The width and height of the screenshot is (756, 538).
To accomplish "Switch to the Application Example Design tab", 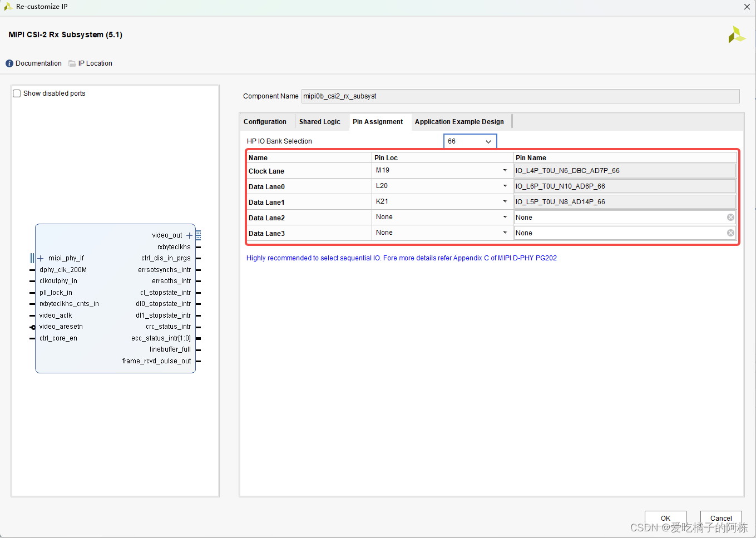I will [459, 121].
